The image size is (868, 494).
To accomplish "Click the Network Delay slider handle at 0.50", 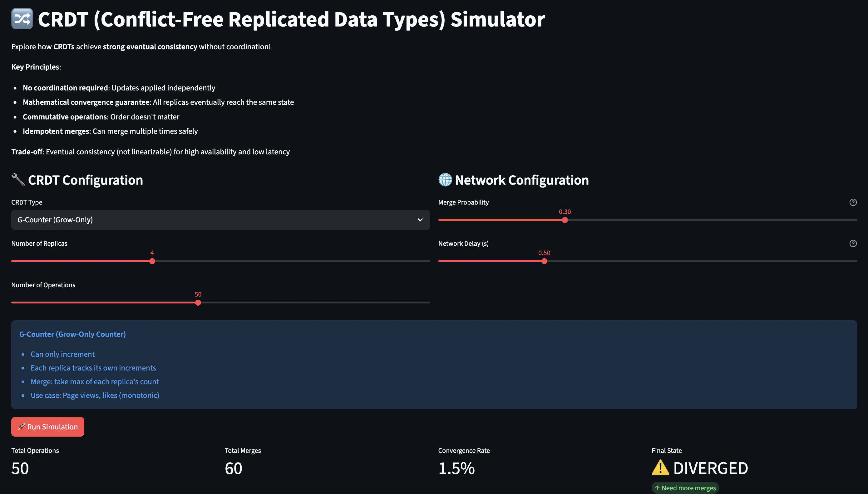I will 544,261.
